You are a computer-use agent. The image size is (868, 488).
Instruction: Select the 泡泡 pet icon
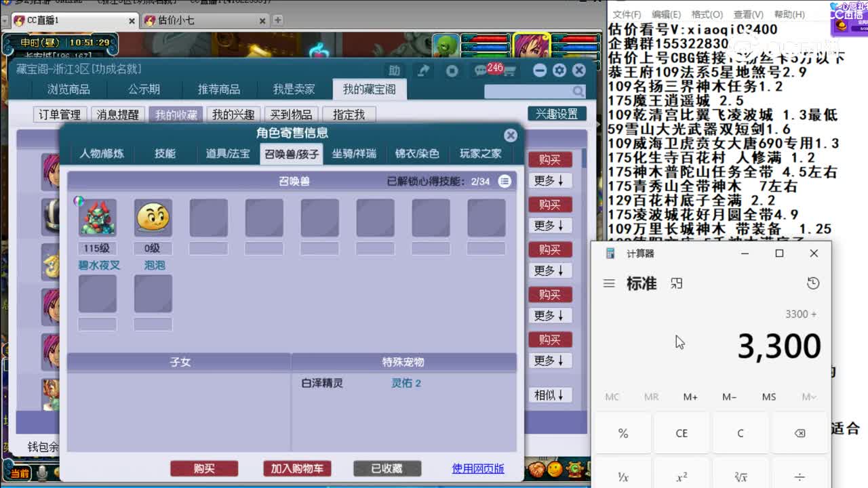tap(153, 218)
